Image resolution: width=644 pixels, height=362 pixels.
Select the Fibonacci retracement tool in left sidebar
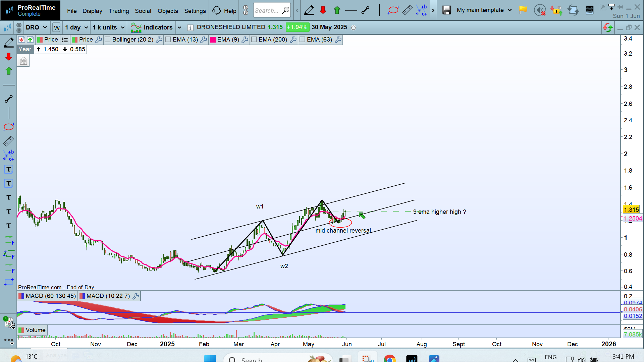click(x=9, y=240)
